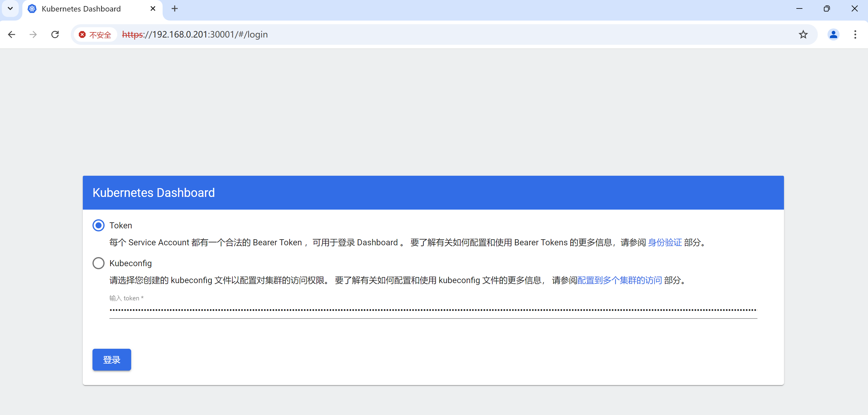The width and height of the screenshot is (868, 415).
Task: Open the not secure site info badge
Action: pos(96,34)
